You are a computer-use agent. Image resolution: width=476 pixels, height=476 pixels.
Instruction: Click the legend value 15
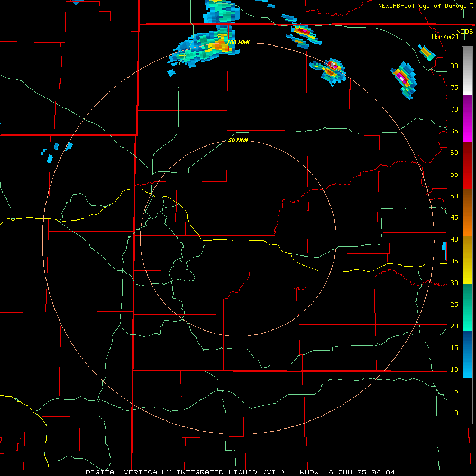point(454,348)
